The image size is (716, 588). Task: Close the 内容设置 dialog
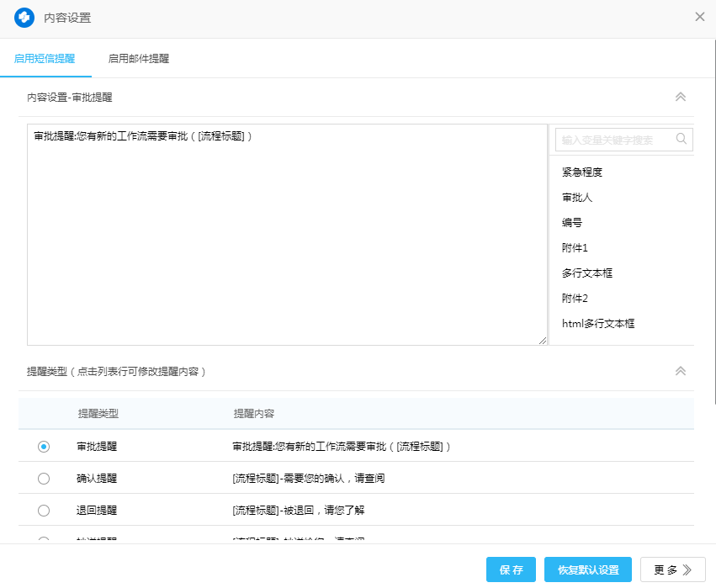click(699, 17)
